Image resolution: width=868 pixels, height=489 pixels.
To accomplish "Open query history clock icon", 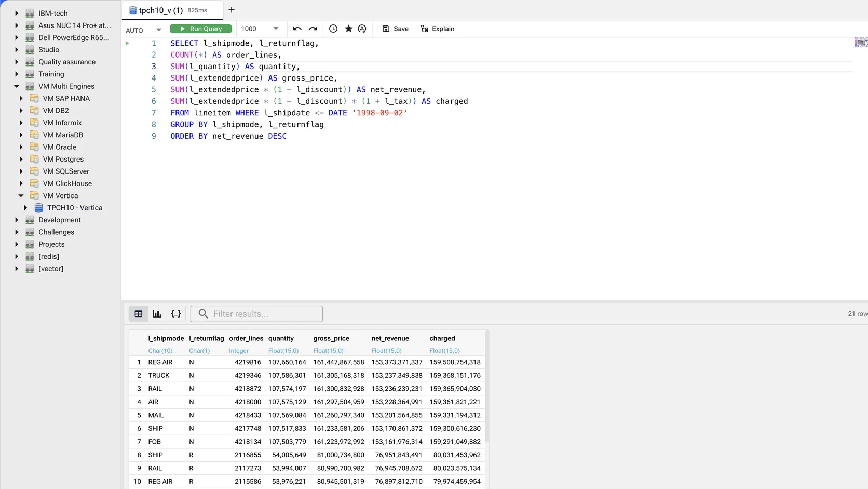I will coord(333,29).
